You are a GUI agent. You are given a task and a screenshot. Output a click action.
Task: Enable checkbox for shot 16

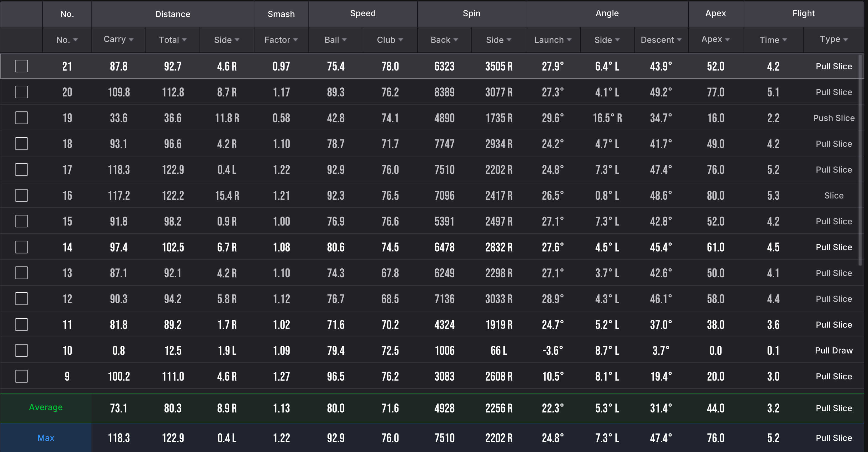[x=21, y=195]
